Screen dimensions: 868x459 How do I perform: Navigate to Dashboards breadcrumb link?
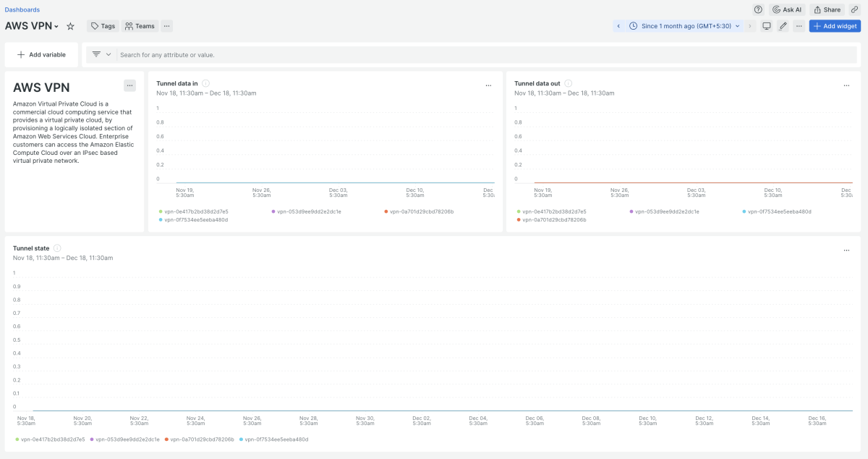coord(22,9)
